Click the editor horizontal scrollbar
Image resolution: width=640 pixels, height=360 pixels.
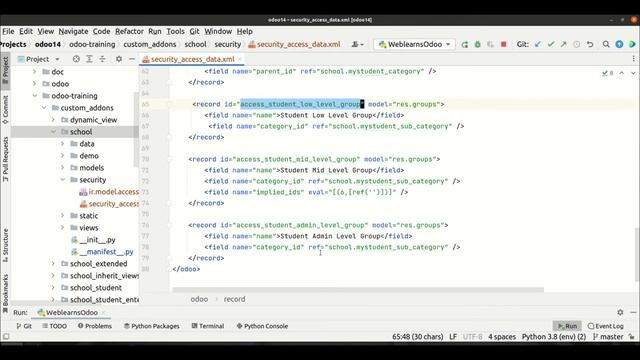pos(358,290)
